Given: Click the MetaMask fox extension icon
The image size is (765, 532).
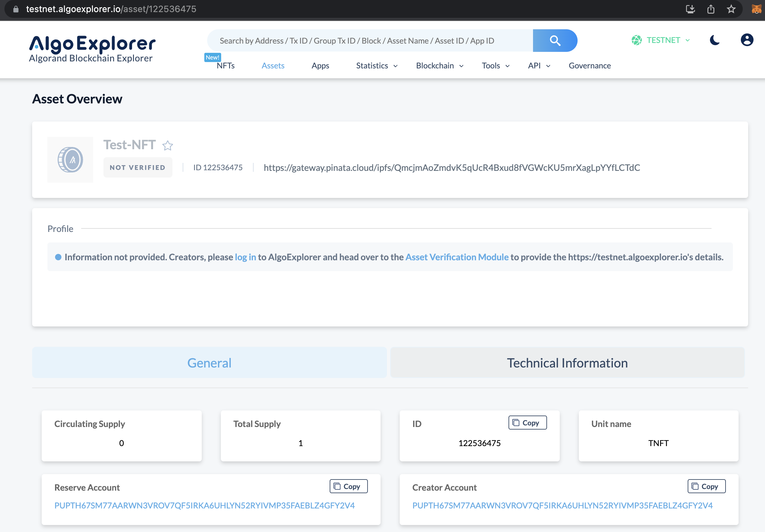Looking at the screenshot, I should (756, 9).
